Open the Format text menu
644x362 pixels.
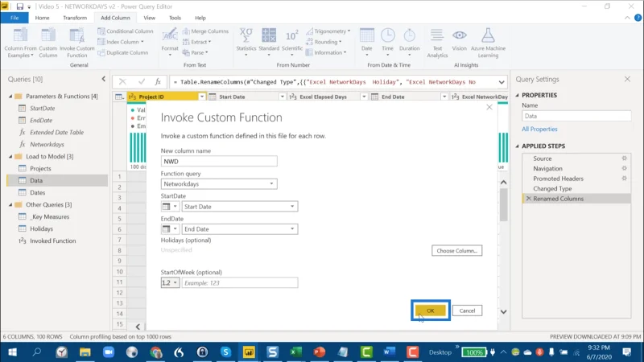pos(170,43)
